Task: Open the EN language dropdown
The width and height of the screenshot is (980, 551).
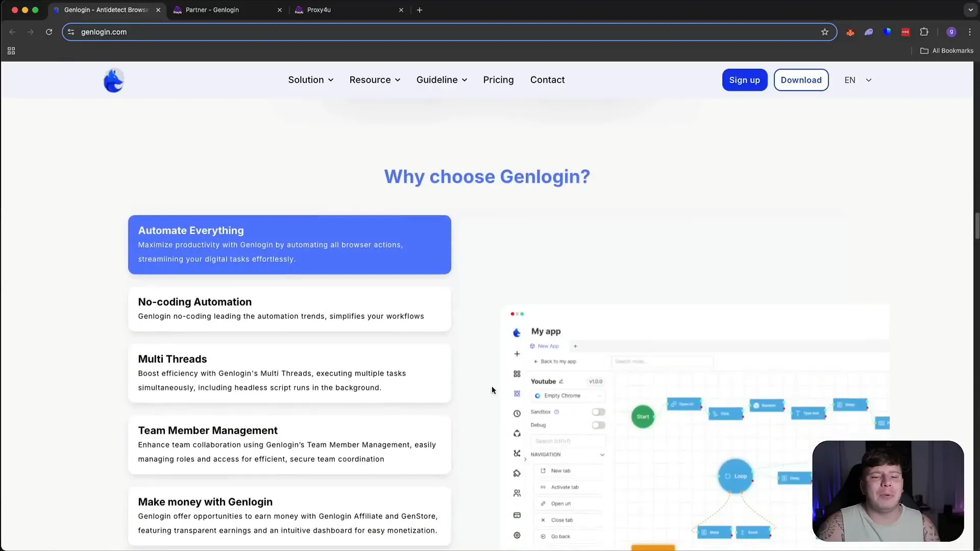Action: click(x=858, y=80)
